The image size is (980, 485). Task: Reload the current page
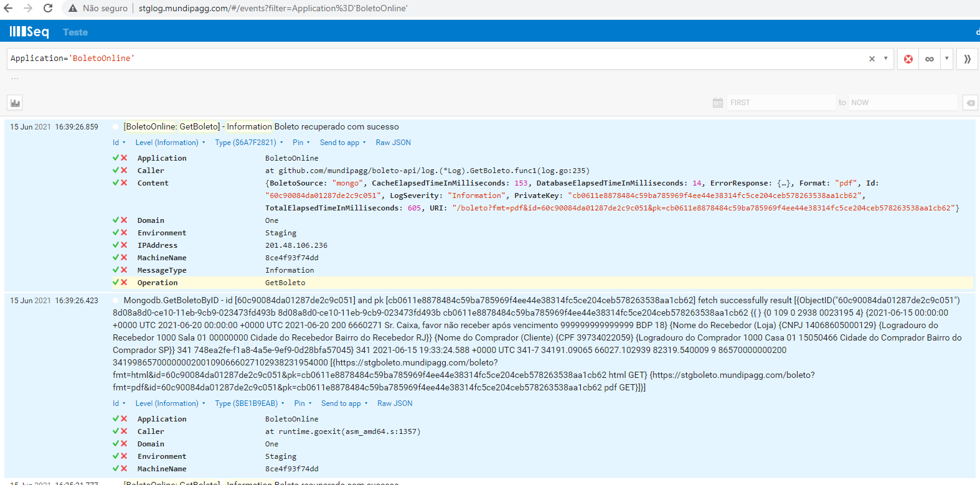coord(48,8)
